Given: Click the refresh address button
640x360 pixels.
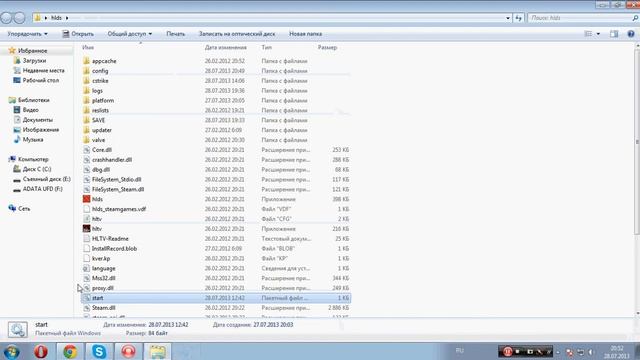Looking at the screenshot, I should [x=518, y=18].
